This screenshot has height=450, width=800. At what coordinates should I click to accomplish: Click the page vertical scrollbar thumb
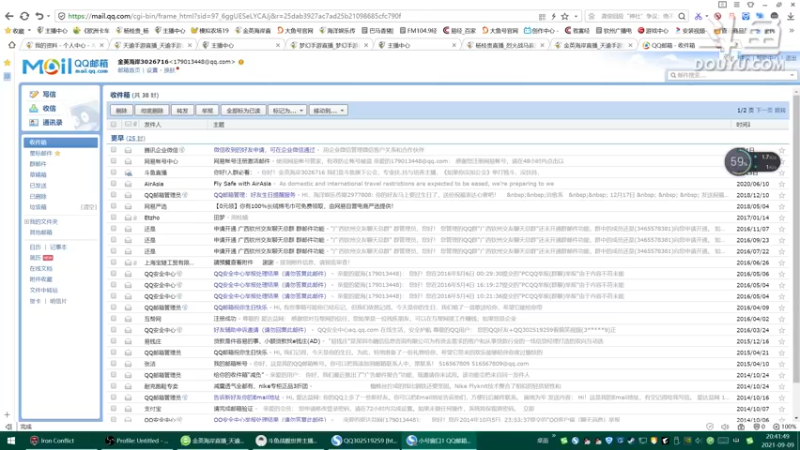click(796, 237)
